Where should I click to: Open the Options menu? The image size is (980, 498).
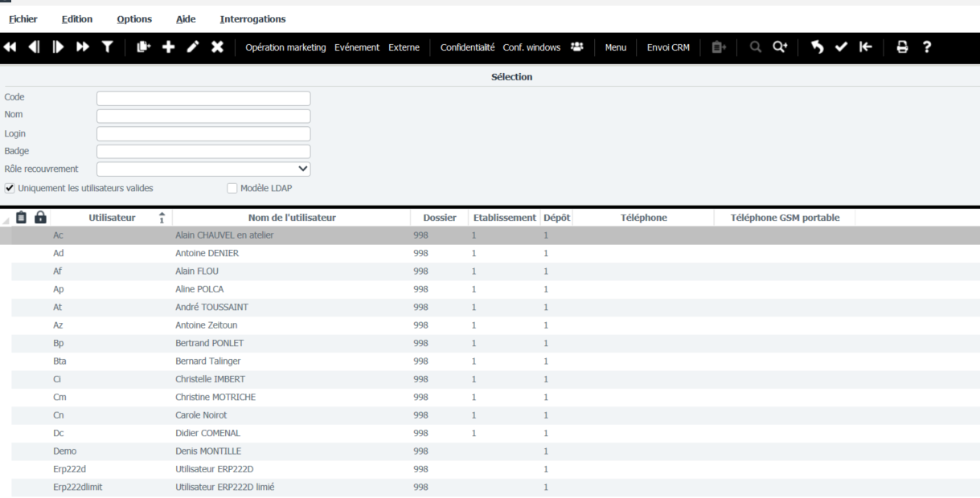134,18
